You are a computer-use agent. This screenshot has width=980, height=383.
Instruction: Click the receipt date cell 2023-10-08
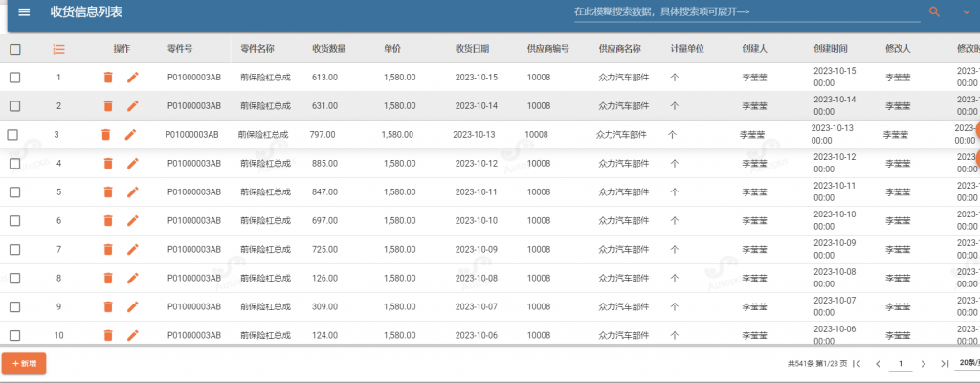pyautogui.click(x=477, y=278)
